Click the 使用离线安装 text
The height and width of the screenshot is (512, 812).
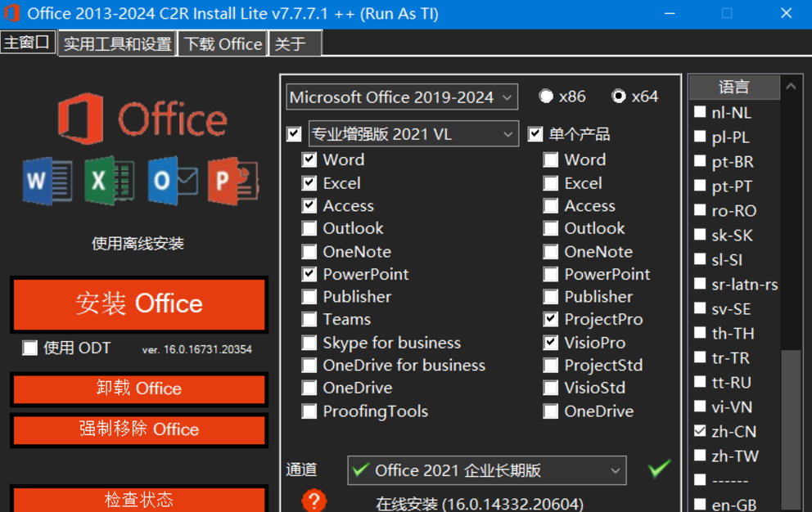[x=138, y=243]
